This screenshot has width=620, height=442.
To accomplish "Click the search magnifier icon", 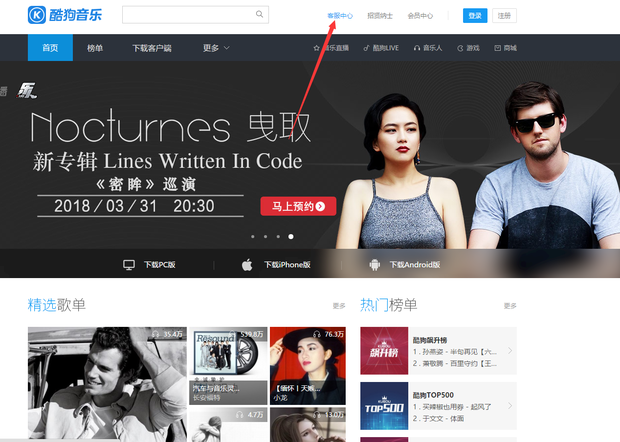I will tap(260, 15).
